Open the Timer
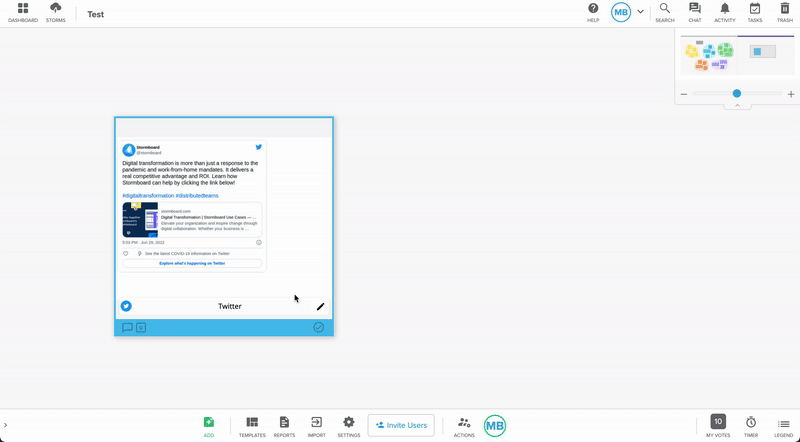The height and width of the screenshot is (442, 800). [751, 427]
